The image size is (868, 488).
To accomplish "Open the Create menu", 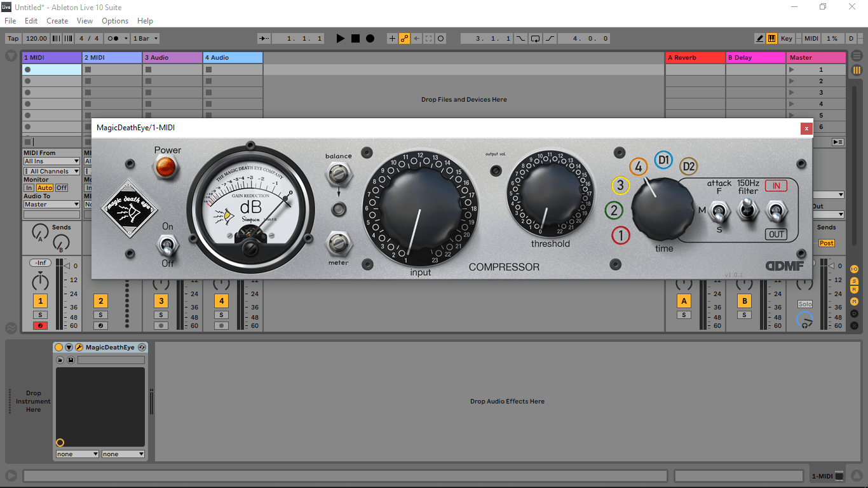I will [x=57, y=21].
